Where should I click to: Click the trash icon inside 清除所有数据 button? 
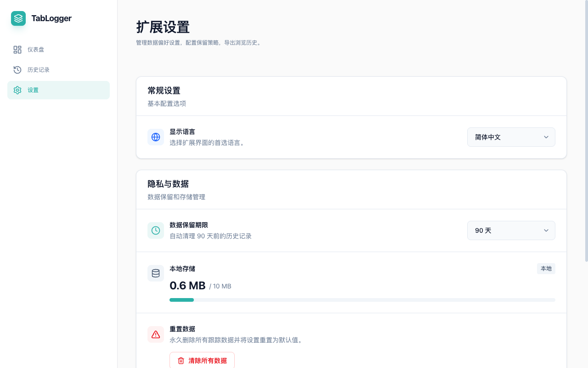[181, 361]
